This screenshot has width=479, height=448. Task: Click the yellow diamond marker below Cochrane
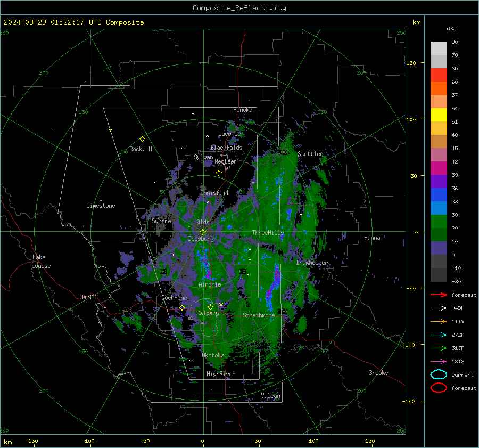click(182, 308)
